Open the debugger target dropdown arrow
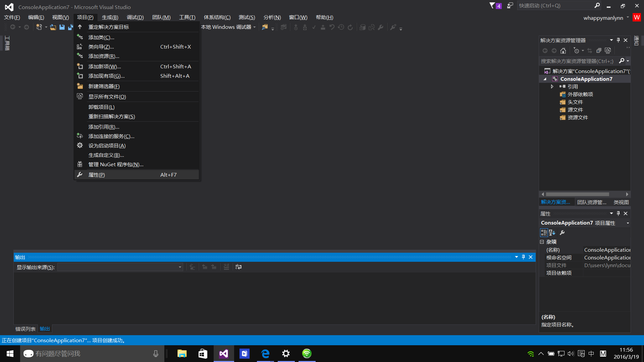The height and width of the screenshot is (362, 644). (x=255, y=27)
